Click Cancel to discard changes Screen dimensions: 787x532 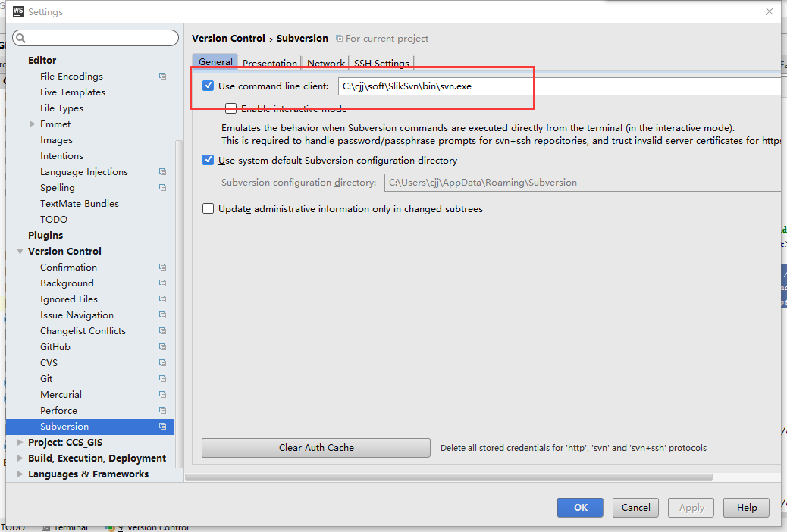tap(635, 508)
